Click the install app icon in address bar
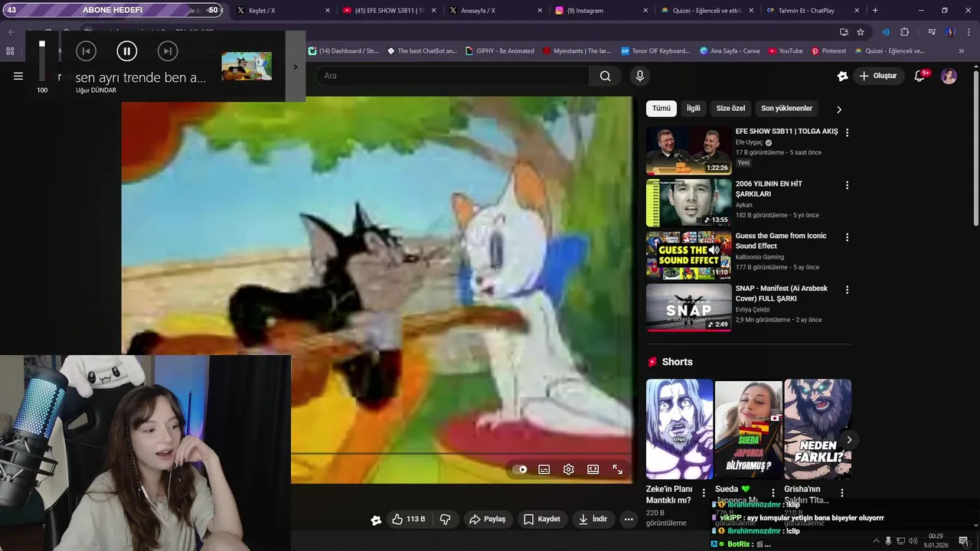This screenshot has width=980, height=551. (844, 32)
